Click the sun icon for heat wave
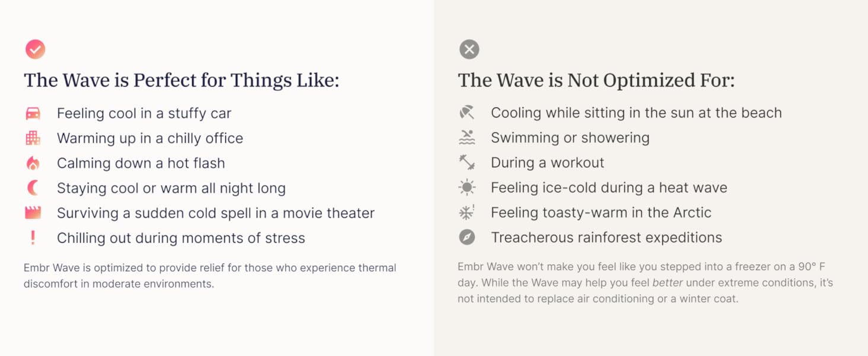The image size is (868, 356). coord(467,187)
